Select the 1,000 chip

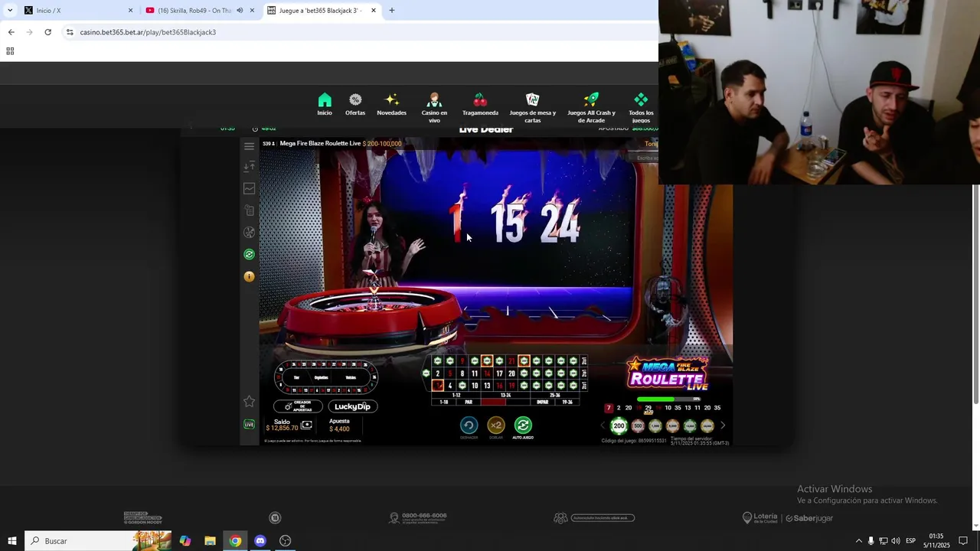point(655,425)
